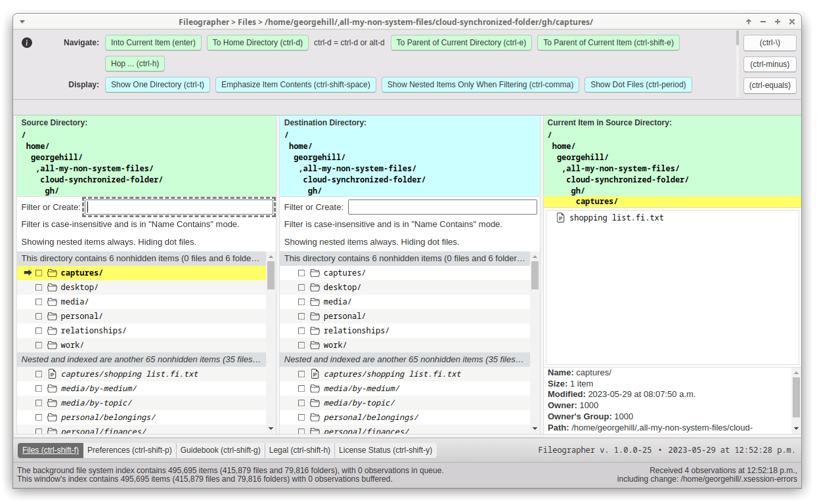The height and width of the screenshot is (504, 817).
Task: Click the relationships/ folder icon in the Destination list
Action: coord(315,331)
